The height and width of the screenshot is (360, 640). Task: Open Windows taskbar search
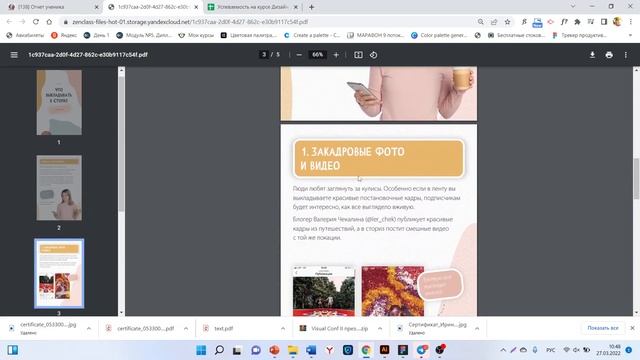(219, 350)
